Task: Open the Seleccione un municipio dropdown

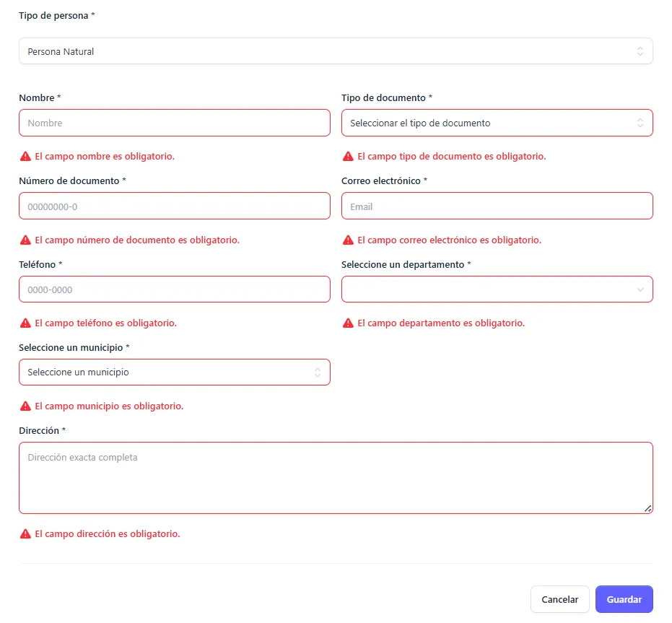Action: coord(174,373)
